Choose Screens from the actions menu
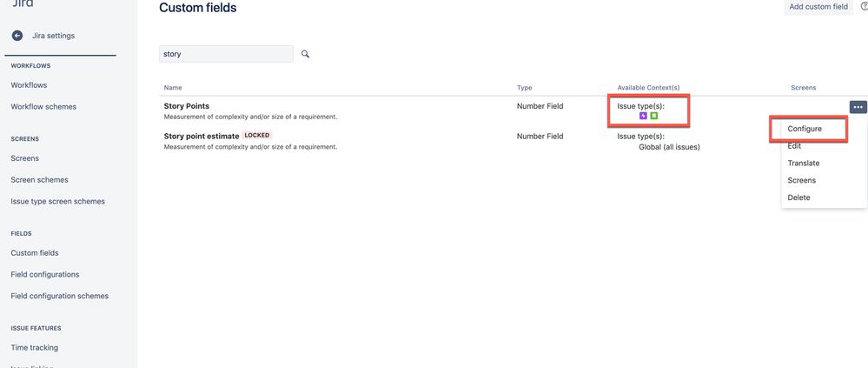 point(802,180)
